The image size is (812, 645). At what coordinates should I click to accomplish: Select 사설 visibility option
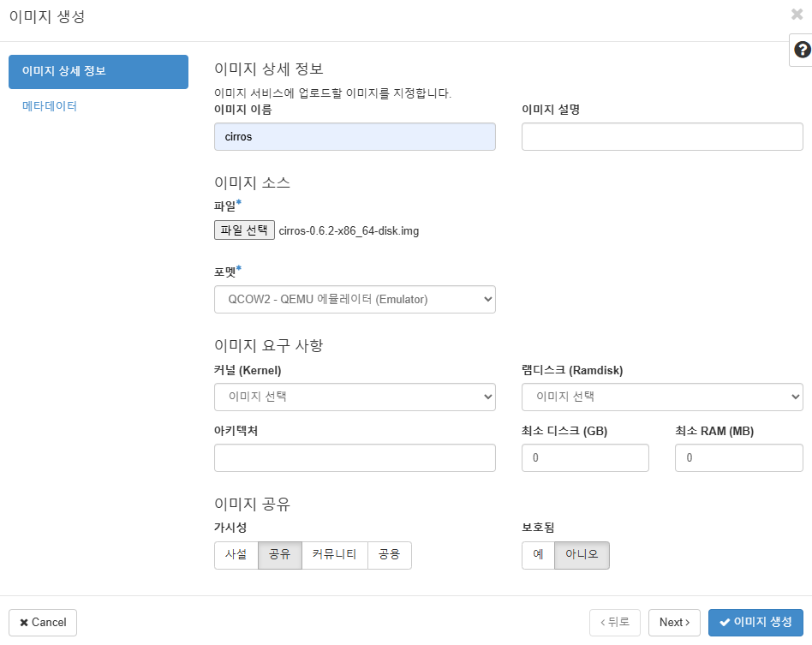click(236, 555)
